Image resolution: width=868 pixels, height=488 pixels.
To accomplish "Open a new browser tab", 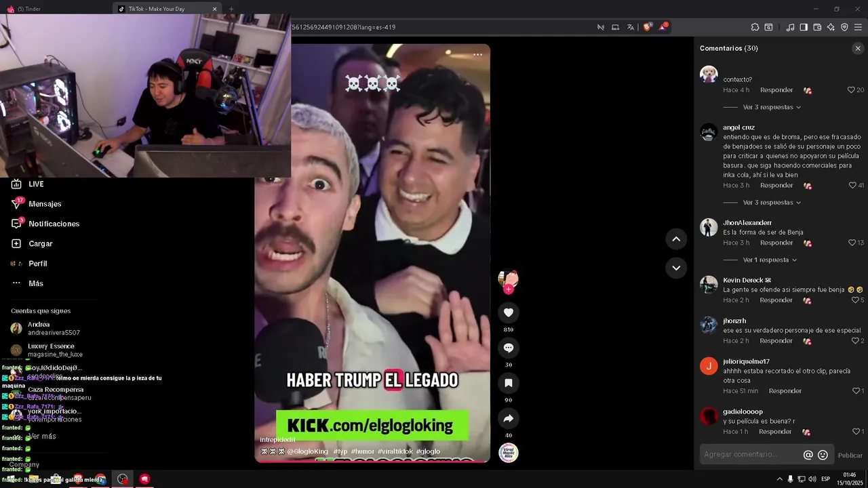I will tap(231, 9).
